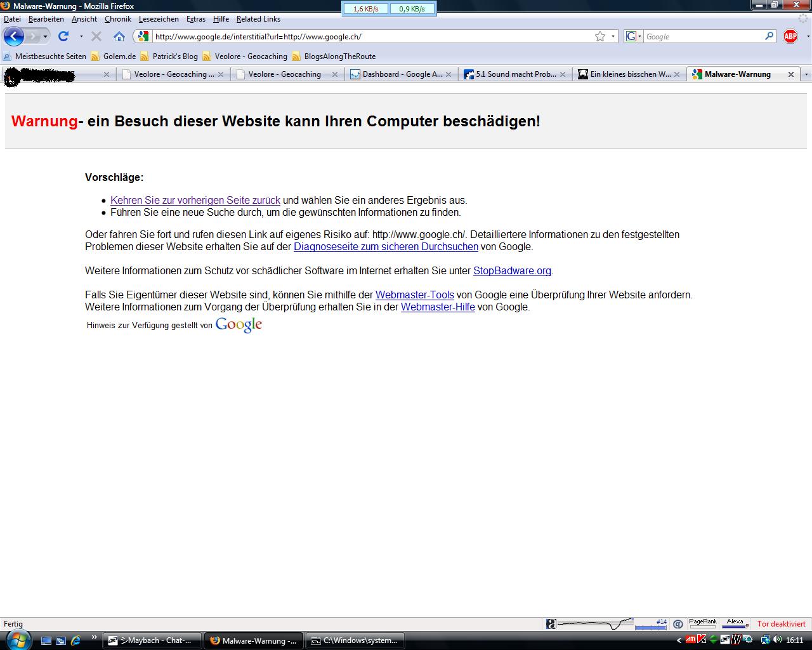Open the Bearbeiten menu

(46, 19)
